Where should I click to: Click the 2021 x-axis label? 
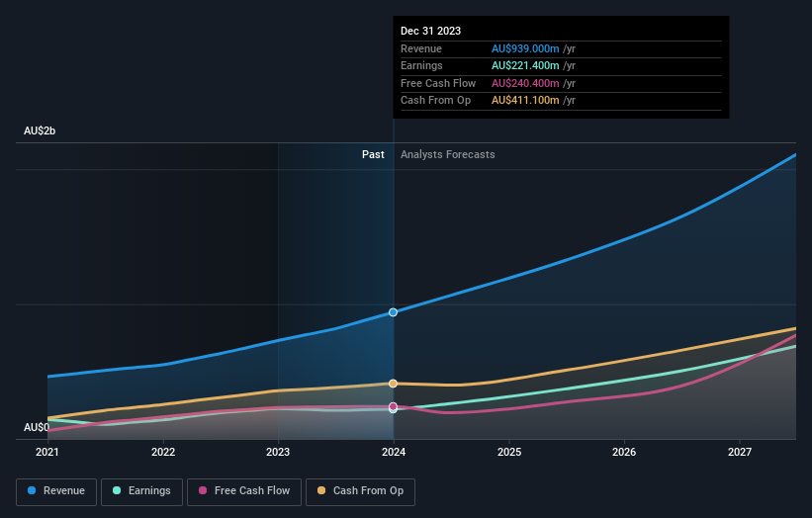[47, 452]
